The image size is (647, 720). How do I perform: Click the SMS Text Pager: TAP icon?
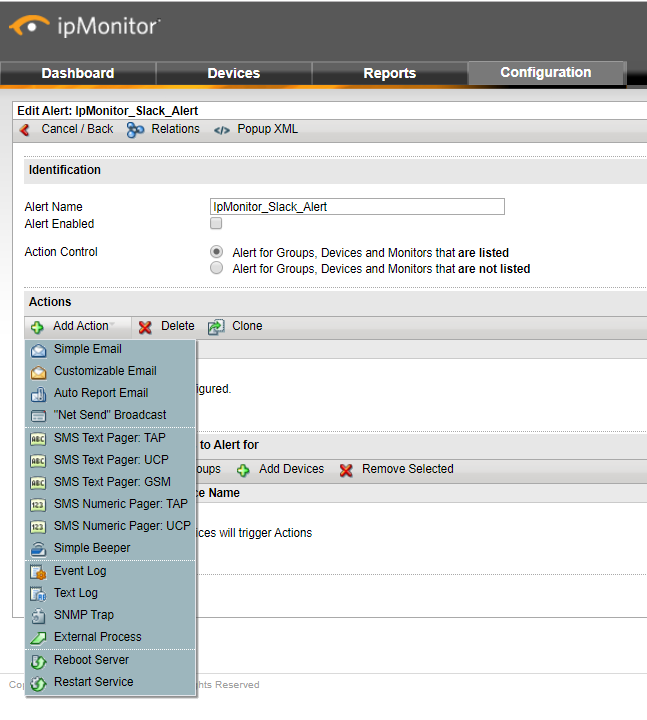click(x=38, y=439)
